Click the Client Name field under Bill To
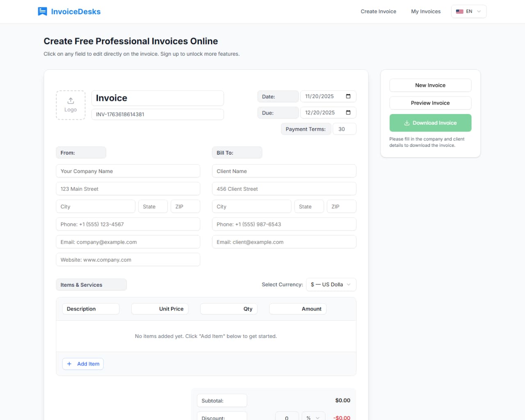The image size is (525, 420). tap(284, 171)
